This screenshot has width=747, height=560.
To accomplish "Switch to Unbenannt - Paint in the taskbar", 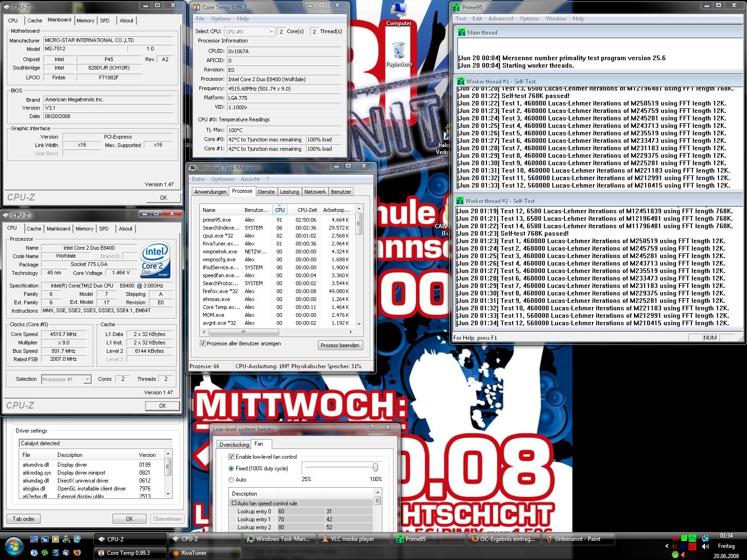I will 578,539.
